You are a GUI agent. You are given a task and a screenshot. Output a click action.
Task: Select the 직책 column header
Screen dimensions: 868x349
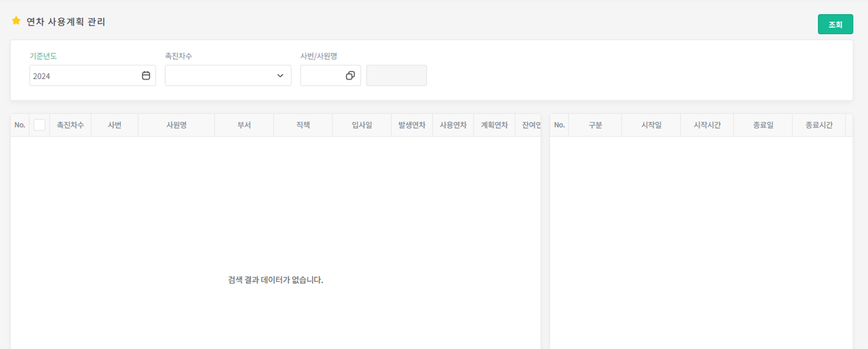tap(302, 125)
